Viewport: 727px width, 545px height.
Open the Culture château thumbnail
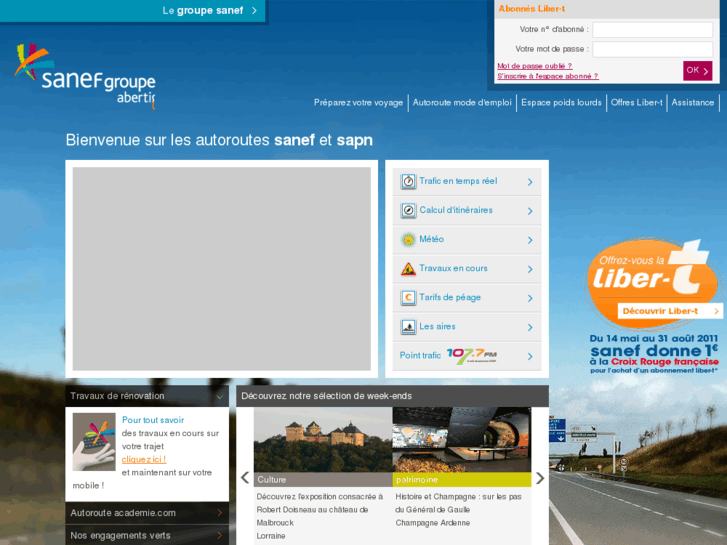tap(323, 440)
